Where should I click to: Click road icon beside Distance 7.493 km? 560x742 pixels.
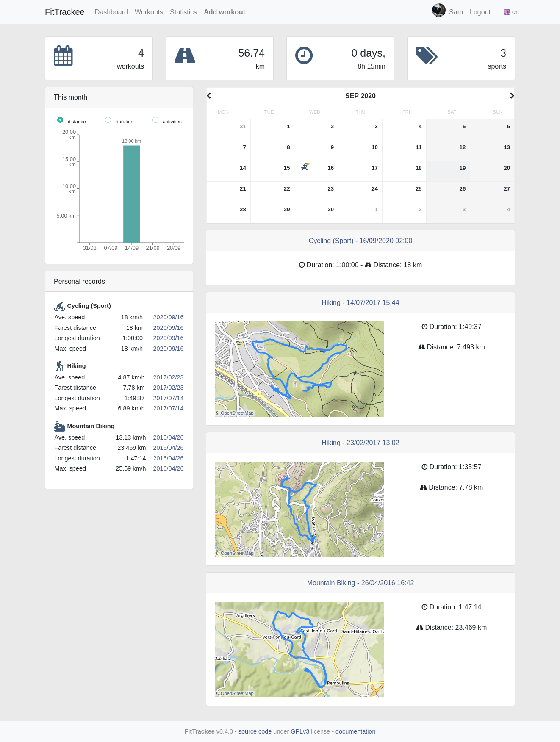421,347
